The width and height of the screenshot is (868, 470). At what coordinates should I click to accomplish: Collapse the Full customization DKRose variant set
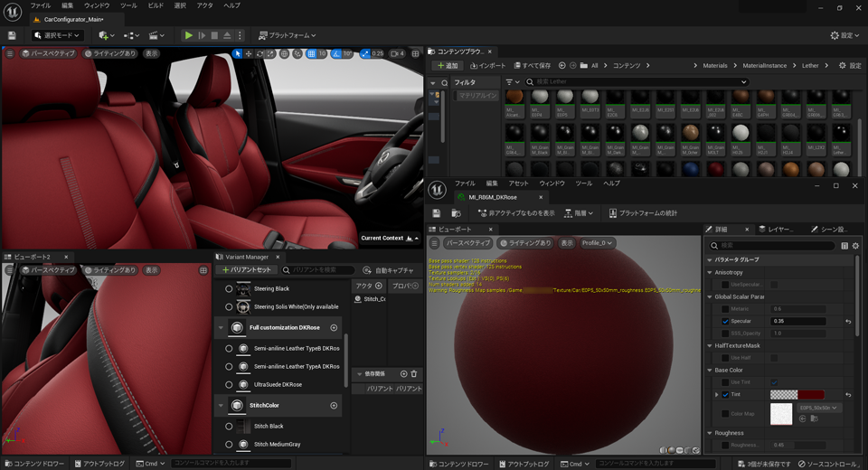coord(220,327)
